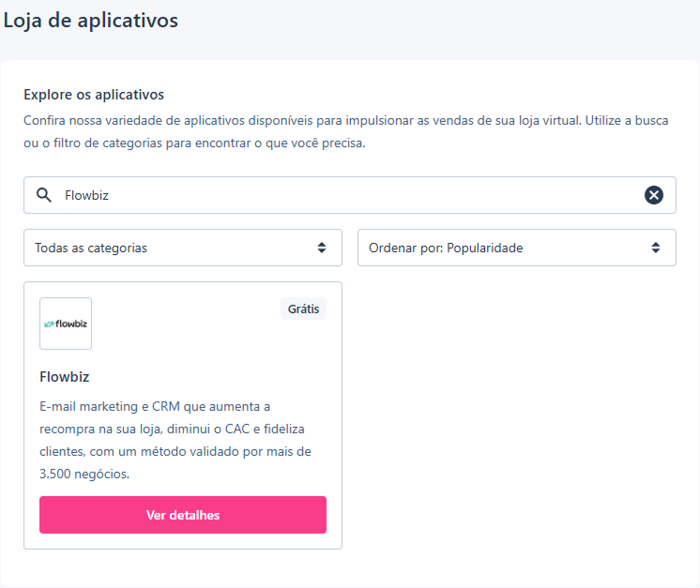
Task: Click the Ver detalhes button
Action: click(x=183, y=515)
